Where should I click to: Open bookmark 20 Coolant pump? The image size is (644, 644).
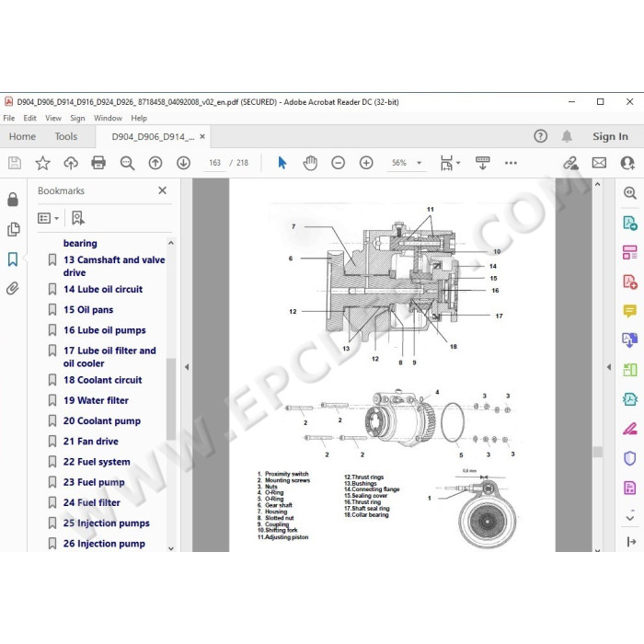coord(101,421)
